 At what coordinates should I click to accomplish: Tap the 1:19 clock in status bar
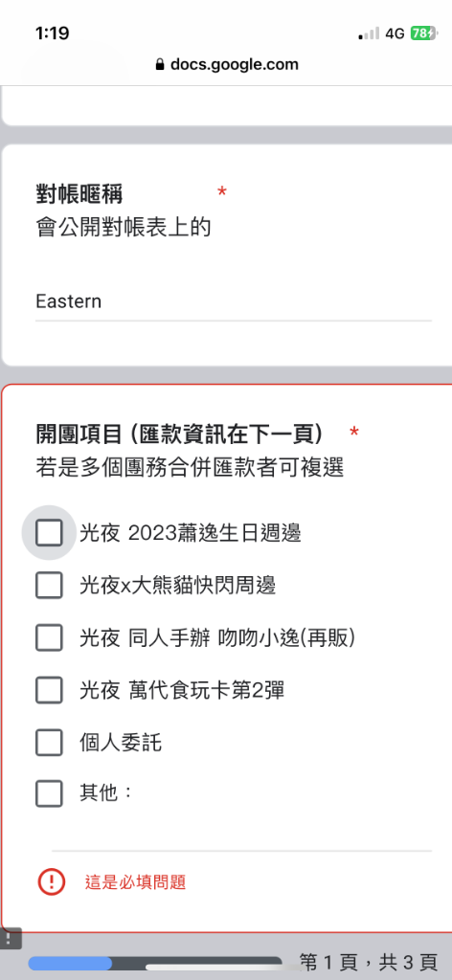(x=52, y=33)
